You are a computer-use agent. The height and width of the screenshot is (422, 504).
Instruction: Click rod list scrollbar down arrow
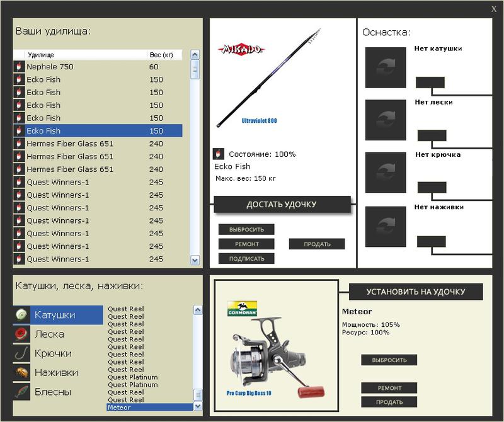[x=195, y=260]
